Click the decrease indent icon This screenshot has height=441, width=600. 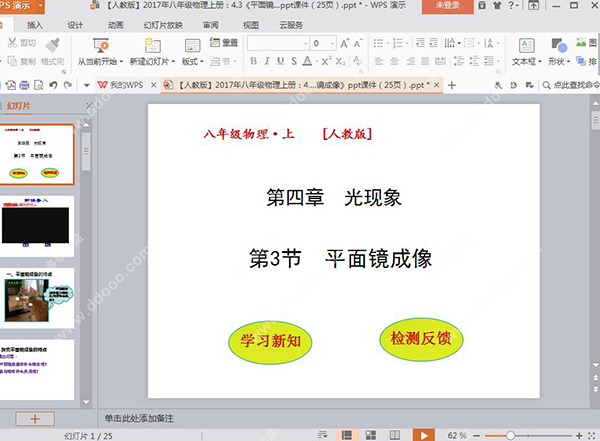tap(420, 43)
